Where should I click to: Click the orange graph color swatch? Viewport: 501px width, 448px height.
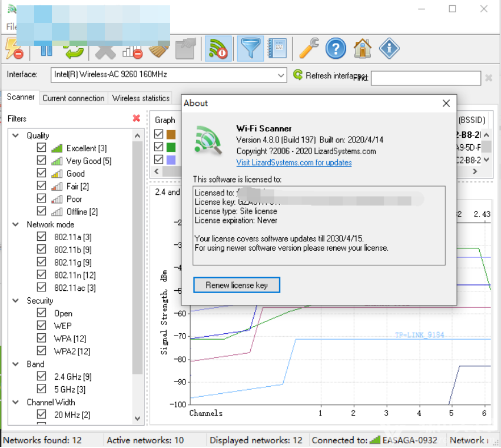[x=171, y=134]
